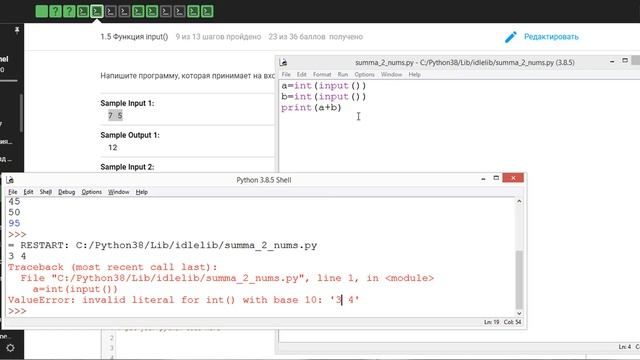This screenshot has width=640, height=360.
Task: Open Run menu in the editor window
Action: tap(343, 75)
